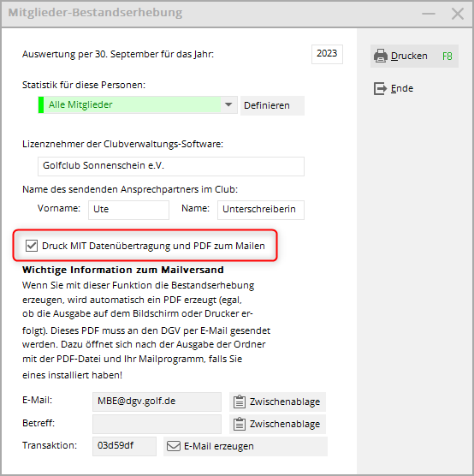Open the Alle Mitglieder person selection list
474x476 pixels.
[x=138, y=104]
